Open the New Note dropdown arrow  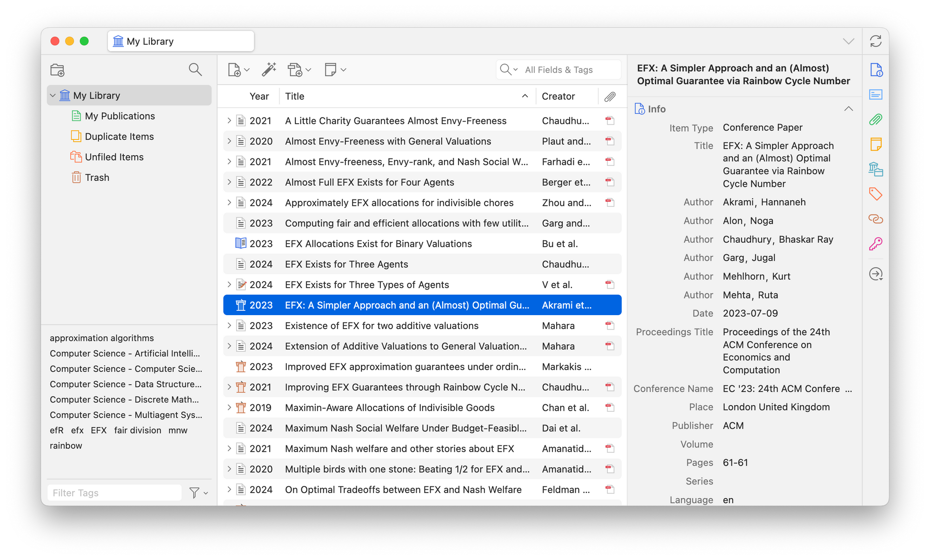pos(344,70)
